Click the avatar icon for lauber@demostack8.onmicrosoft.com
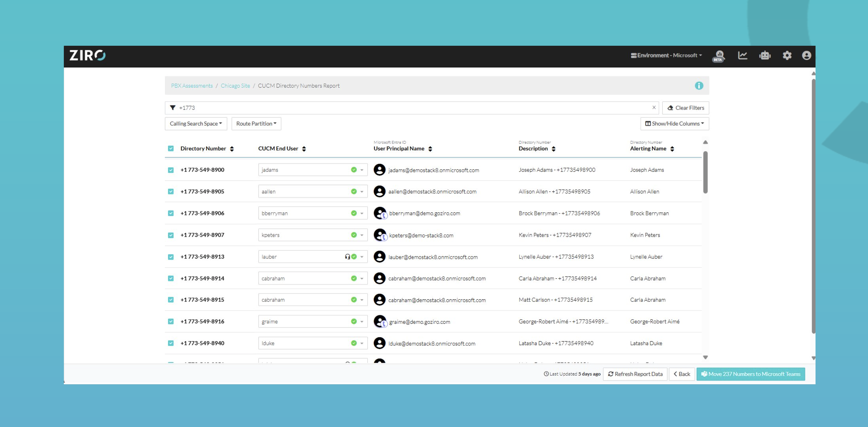Image resolution: width=868 pixels, height=427 pixels. coord(379,257)
